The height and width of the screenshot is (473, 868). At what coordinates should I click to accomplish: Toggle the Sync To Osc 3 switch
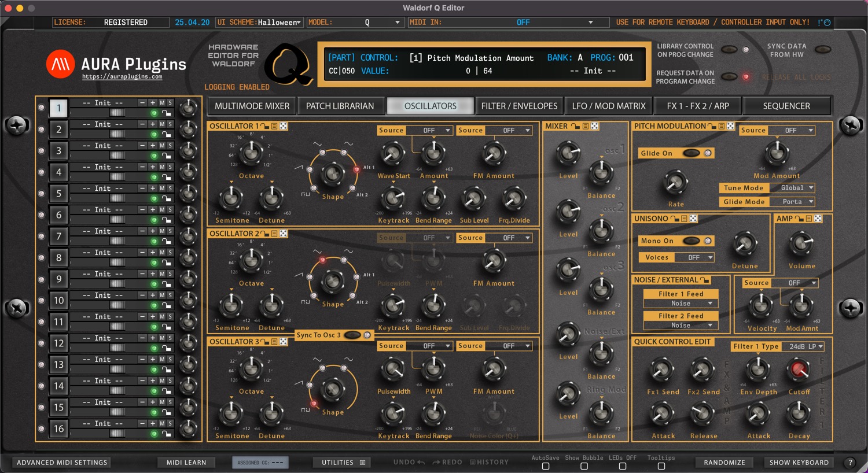[352, 335]
